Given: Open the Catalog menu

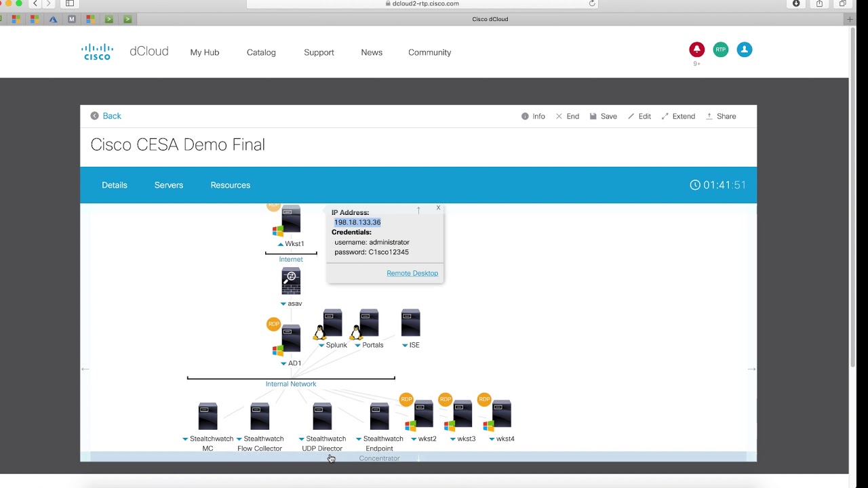Looking at the screenshot, I should 261,52.
